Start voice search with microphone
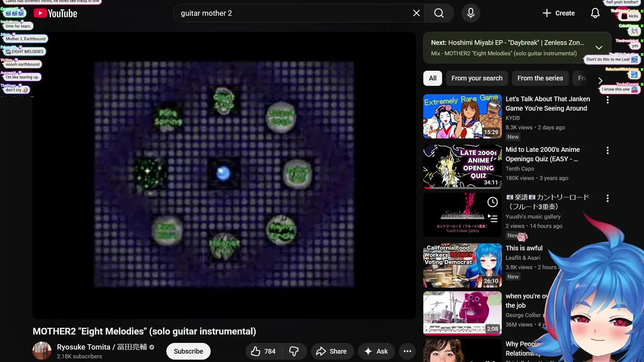This screenshot has width=644, height=362. 470,13
